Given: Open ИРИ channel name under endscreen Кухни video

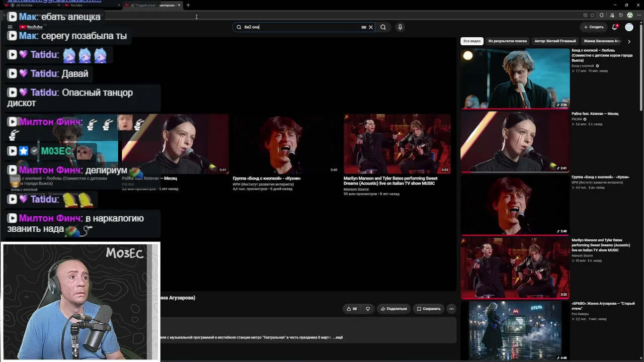Looking at the screenshot, I should [x=263, y=185].
